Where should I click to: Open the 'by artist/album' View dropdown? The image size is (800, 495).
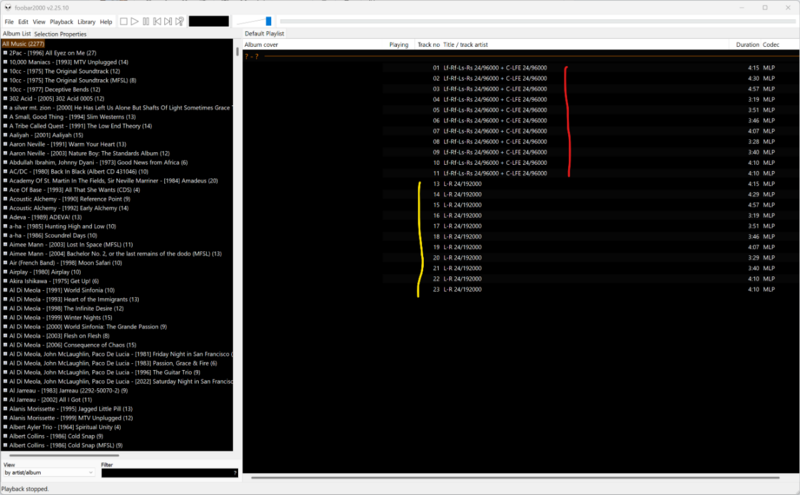pos(49,473)
